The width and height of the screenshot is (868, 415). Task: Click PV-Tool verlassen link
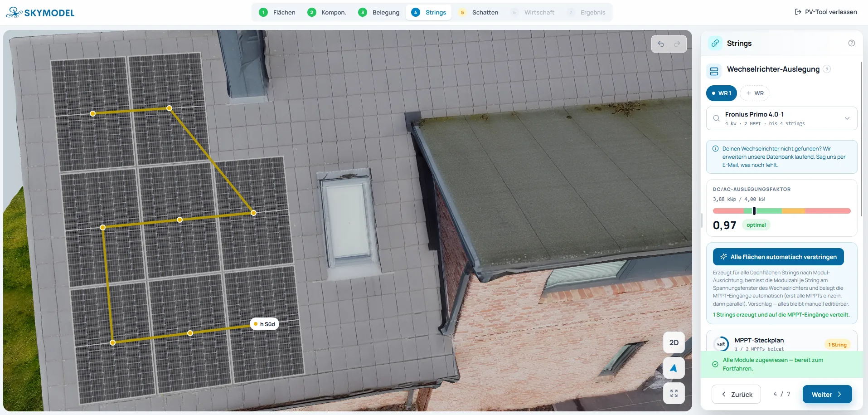point(826,12)
